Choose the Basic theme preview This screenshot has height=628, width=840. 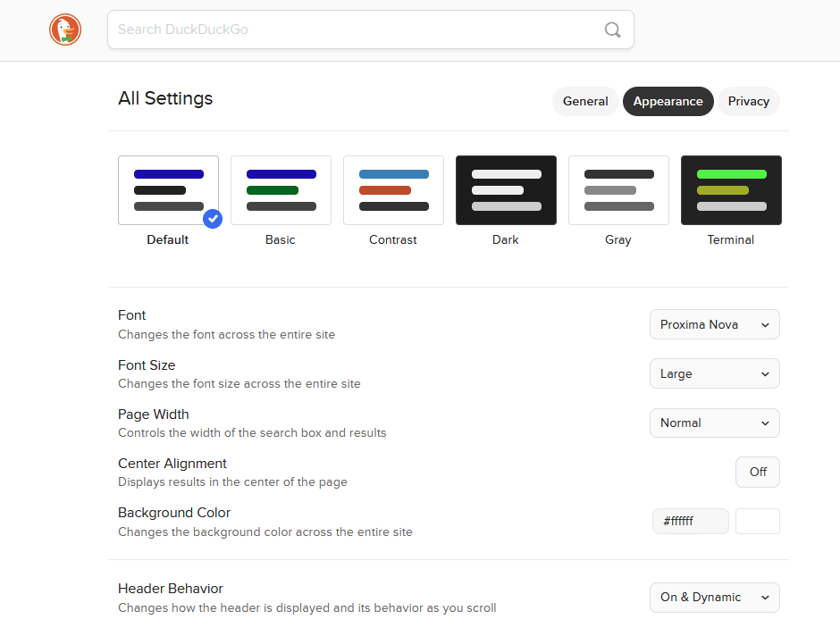[x=281, y=190]
